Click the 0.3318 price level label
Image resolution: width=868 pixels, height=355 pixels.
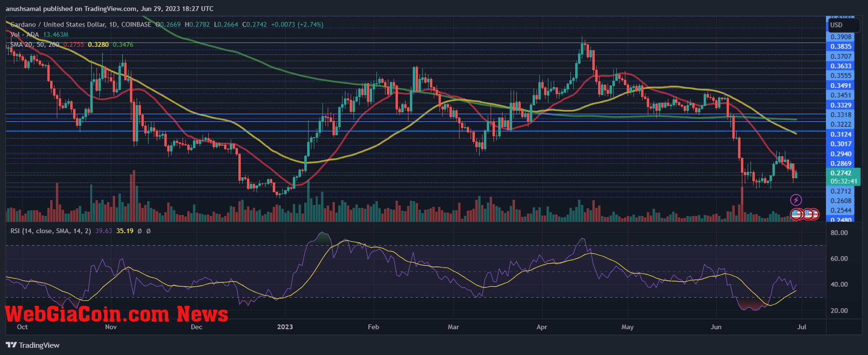tap(841, 115)
